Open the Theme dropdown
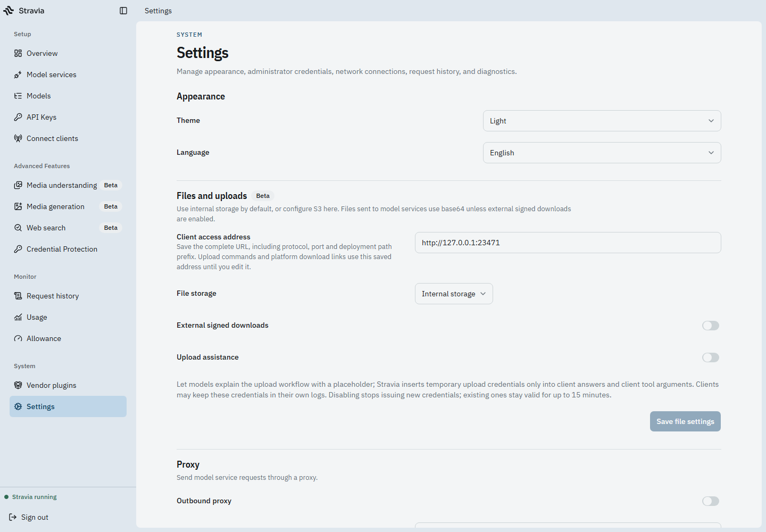 pos(602,121)
